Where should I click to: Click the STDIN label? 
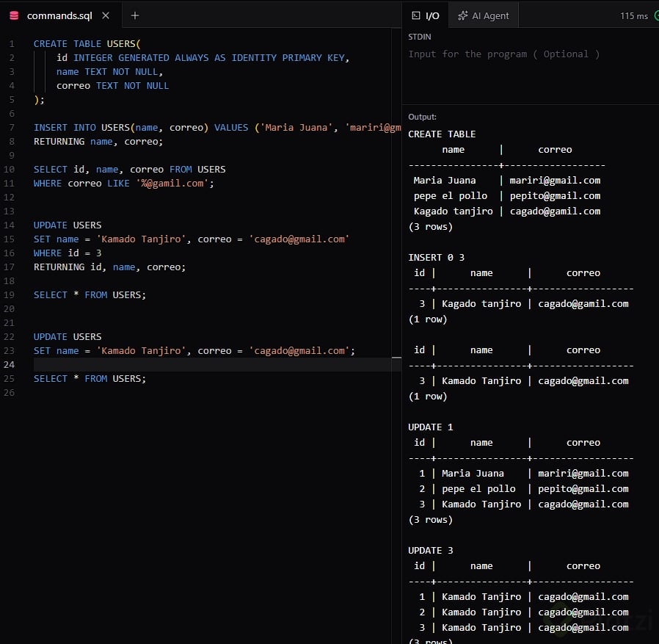(420, 37)
